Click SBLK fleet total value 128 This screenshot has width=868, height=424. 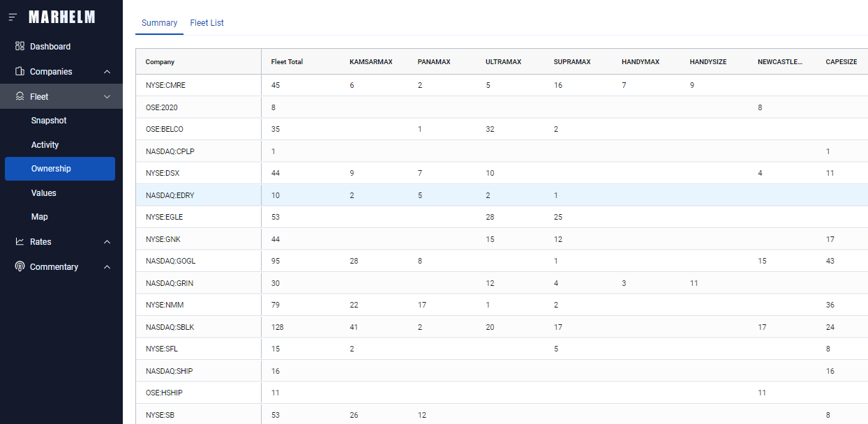point(277,327)
